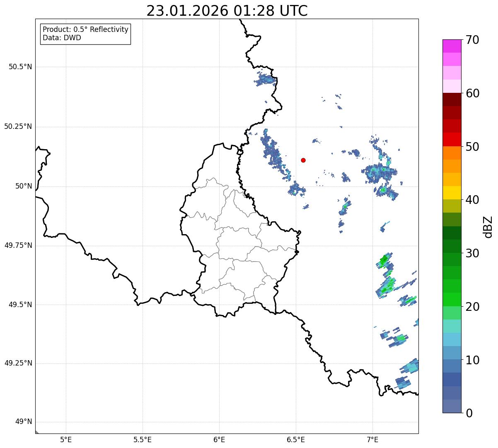Click the olive colorbar segment below 40
Image resolution: width=498 pixels, height=448 pixels.
pos(452,206)
